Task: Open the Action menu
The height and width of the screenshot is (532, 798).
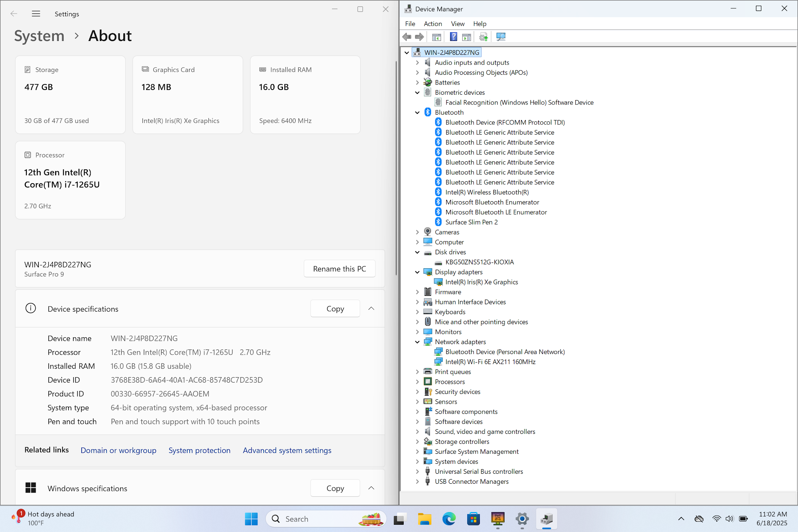Action: (433, 24)
